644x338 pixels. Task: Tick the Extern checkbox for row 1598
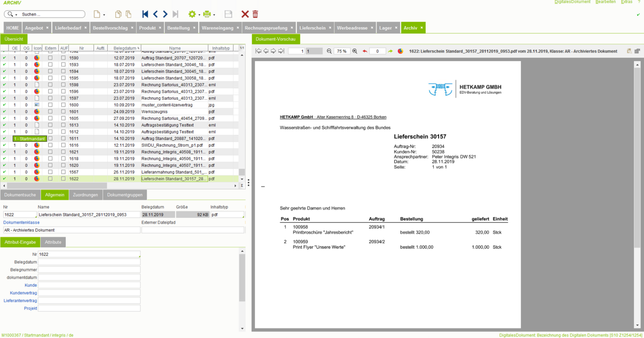[50, 85]
